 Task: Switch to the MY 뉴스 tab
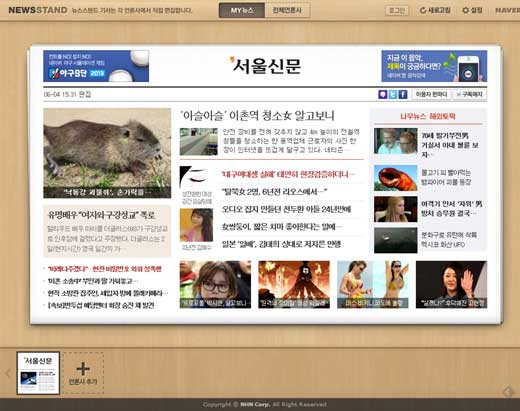coord(242,10)
